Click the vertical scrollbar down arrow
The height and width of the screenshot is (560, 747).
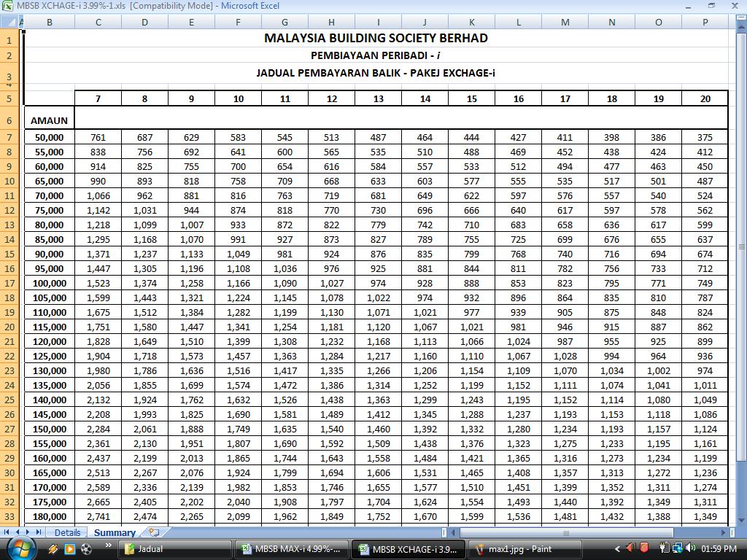[x=742, y=521]
